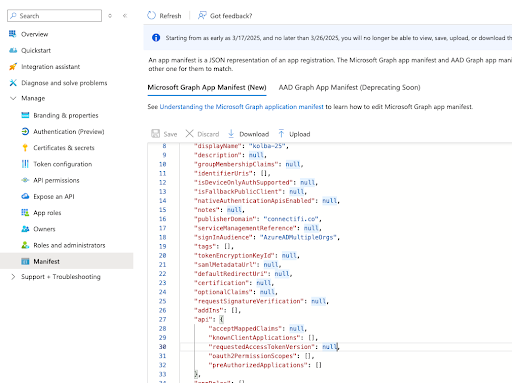Click the Diagnose and solve problems wrench icon
The height and width of the screenshot is (383, 512).
pos(13,83)
